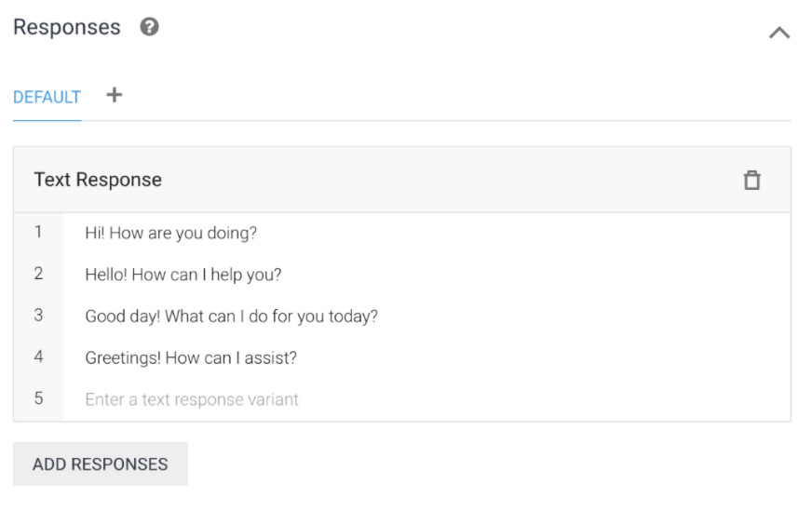Select the DEFAULT tab
Screen dimensions: 812x525
[x=47, y=97]
